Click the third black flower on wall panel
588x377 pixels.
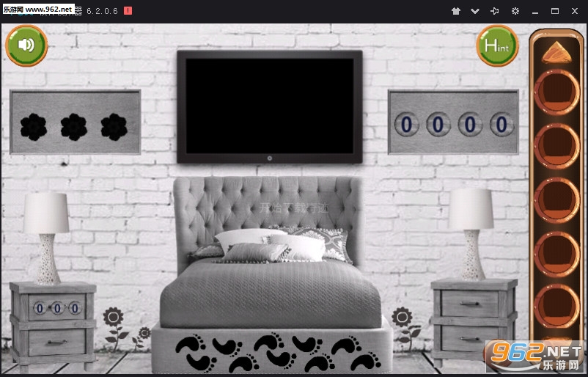(114, 128)
